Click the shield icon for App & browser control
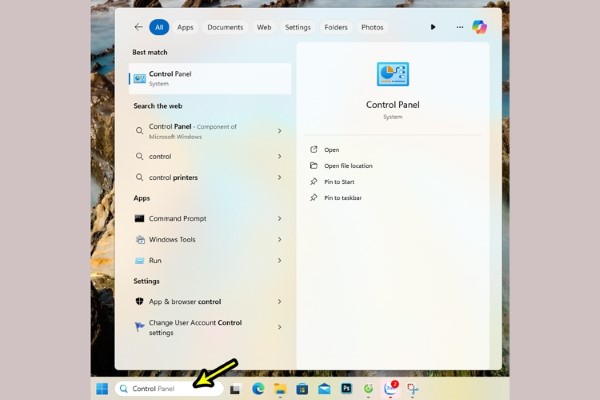 139,301
